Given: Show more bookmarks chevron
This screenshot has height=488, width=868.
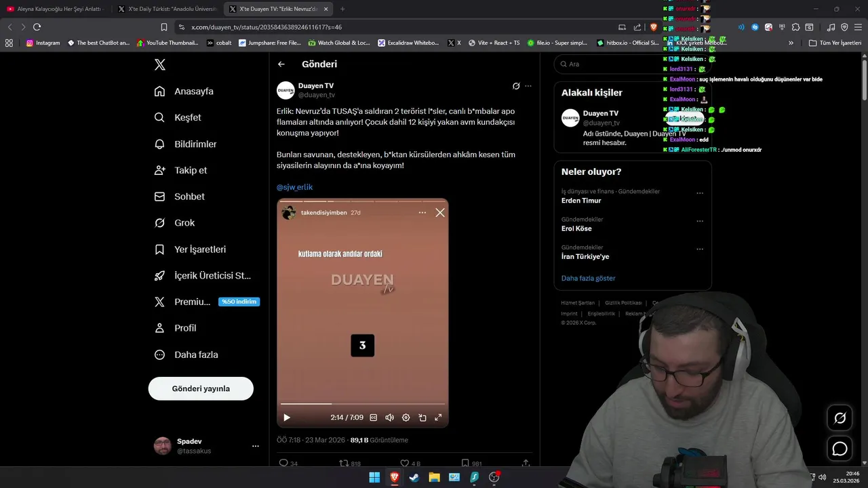Looking at the screenshot, I should 791,43.
